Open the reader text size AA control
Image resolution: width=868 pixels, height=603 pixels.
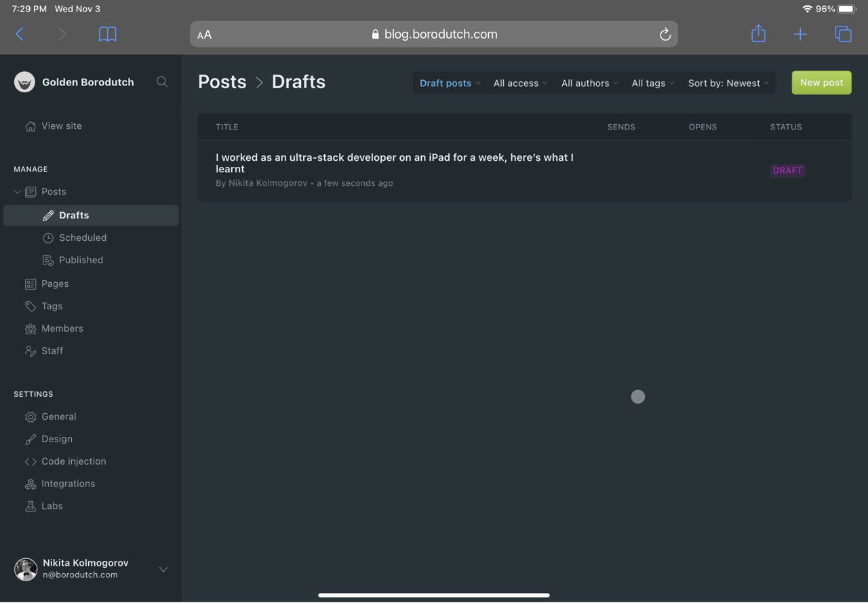204,35
